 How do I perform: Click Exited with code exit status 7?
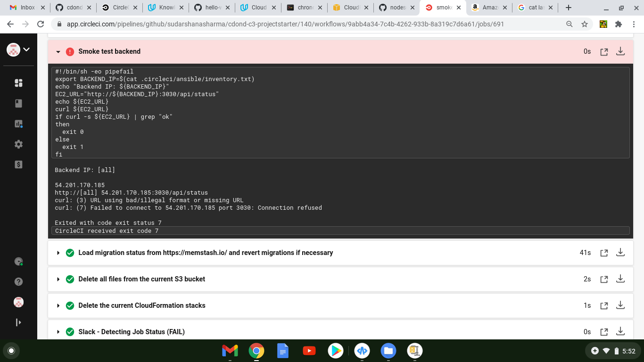click(x=108, y=223)
